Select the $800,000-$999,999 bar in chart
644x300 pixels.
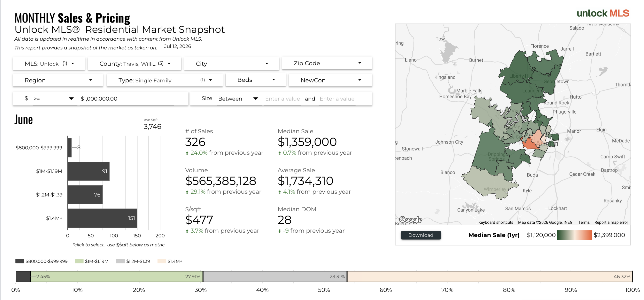pos(69,148)
